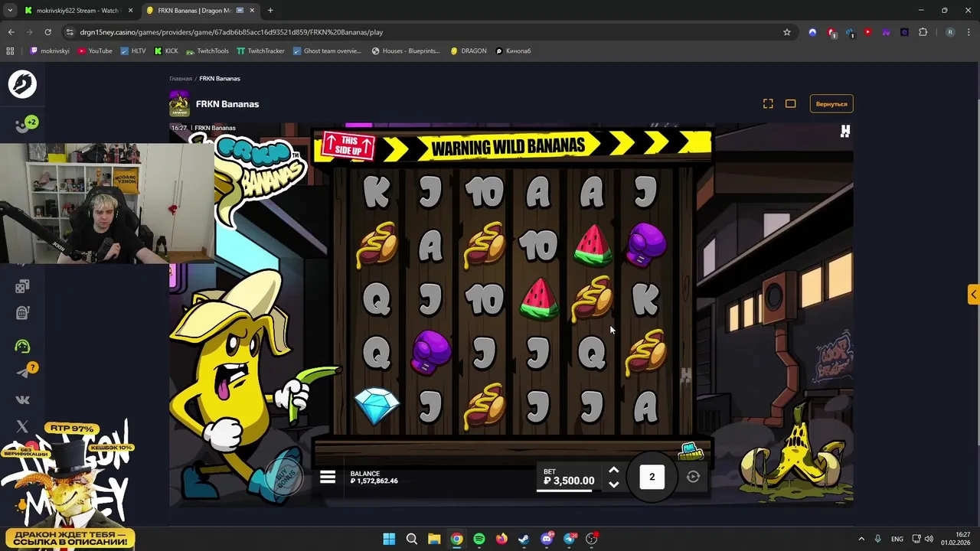
Task: Open the Houses - Blueprints bookmark
Action: [x=406, y=51]
